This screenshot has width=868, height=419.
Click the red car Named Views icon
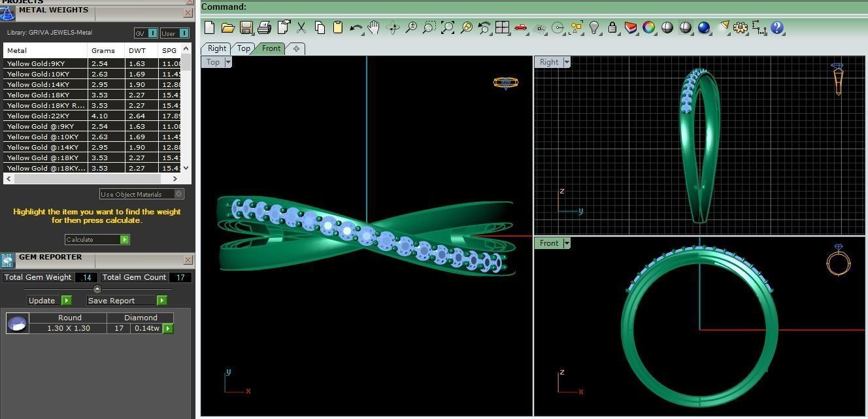[x=521, y=27]
